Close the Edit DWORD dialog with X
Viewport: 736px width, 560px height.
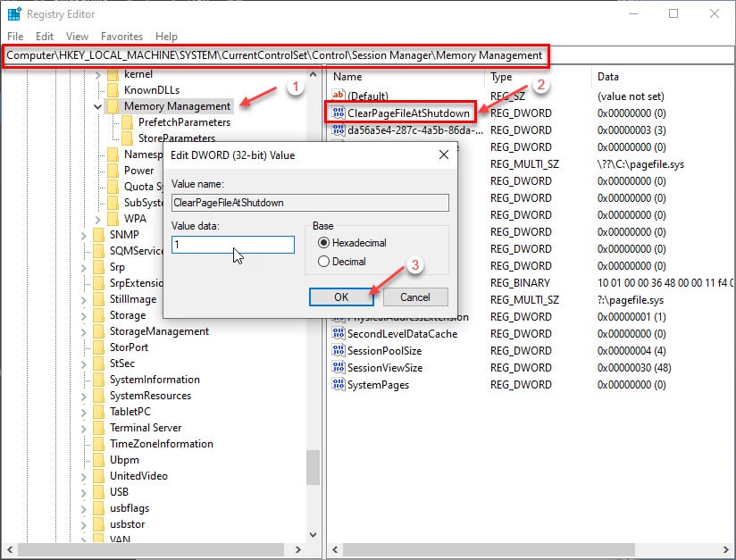coord(444,155)
